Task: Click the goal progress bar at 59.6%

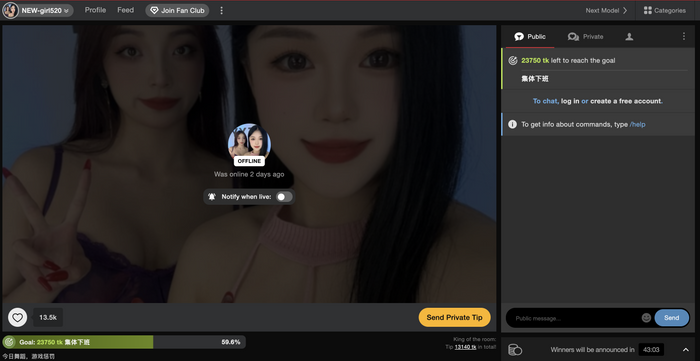Action: 124,342
